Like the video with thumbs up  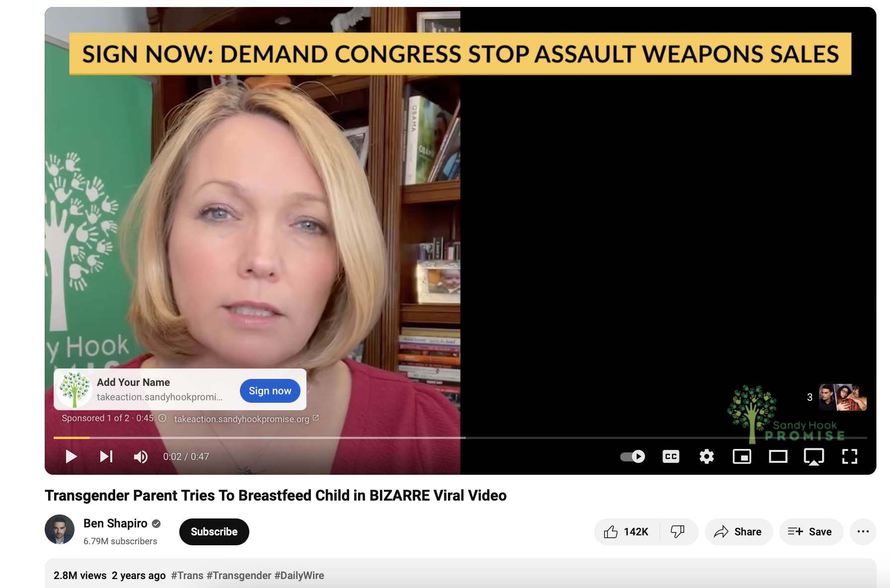point(627,532)
